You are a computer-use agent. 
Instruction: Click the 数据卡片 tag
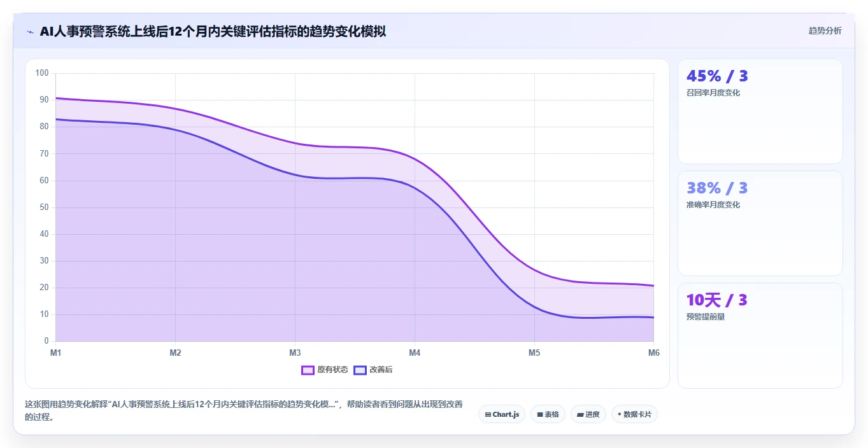tap(634, 414)
